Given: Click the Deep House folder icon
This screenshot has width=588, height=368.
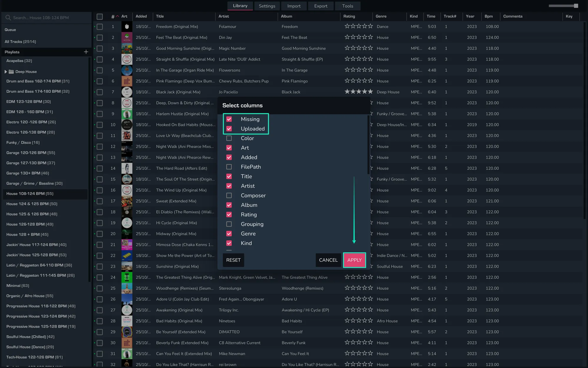Looking at the screenshot, I should click(x=11, y=72).
